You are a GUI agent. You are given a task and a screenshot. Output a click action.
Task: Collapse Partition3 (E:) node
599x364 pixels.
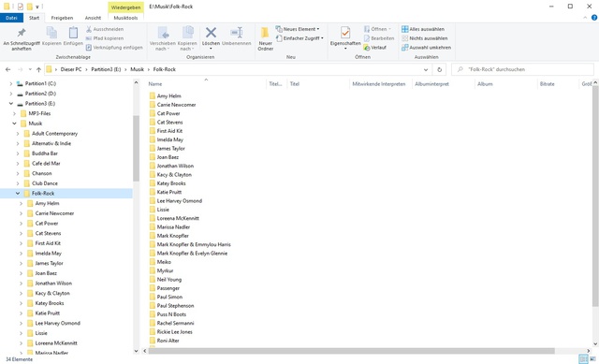[x=10, y=104]
